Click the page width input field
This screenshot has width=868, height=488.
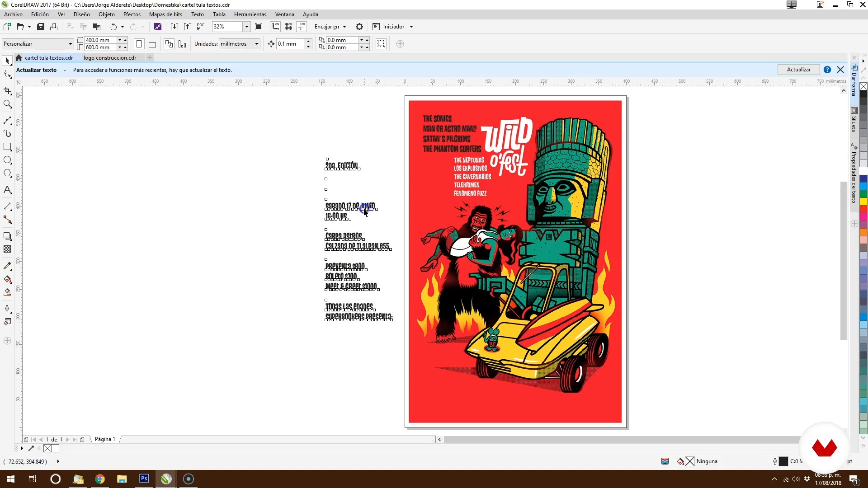[100, 40]
